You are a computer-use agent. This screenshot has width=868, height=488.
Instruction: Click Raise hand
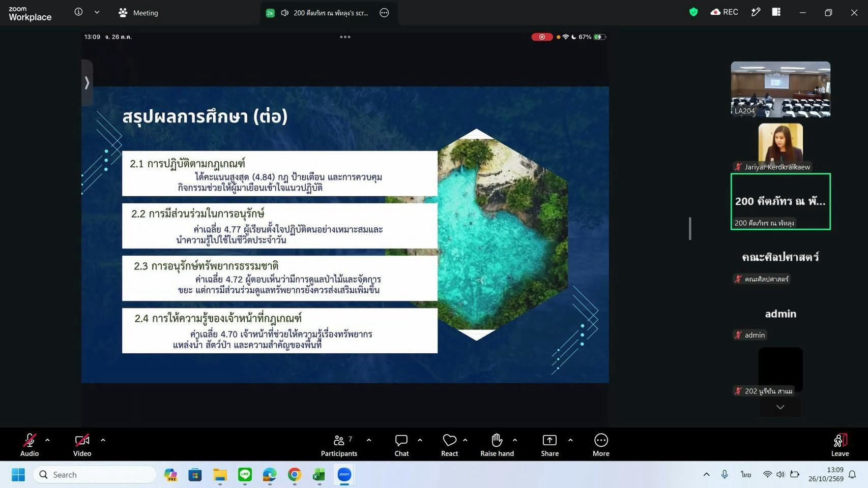pyautogui.click(x=497, y=445)
